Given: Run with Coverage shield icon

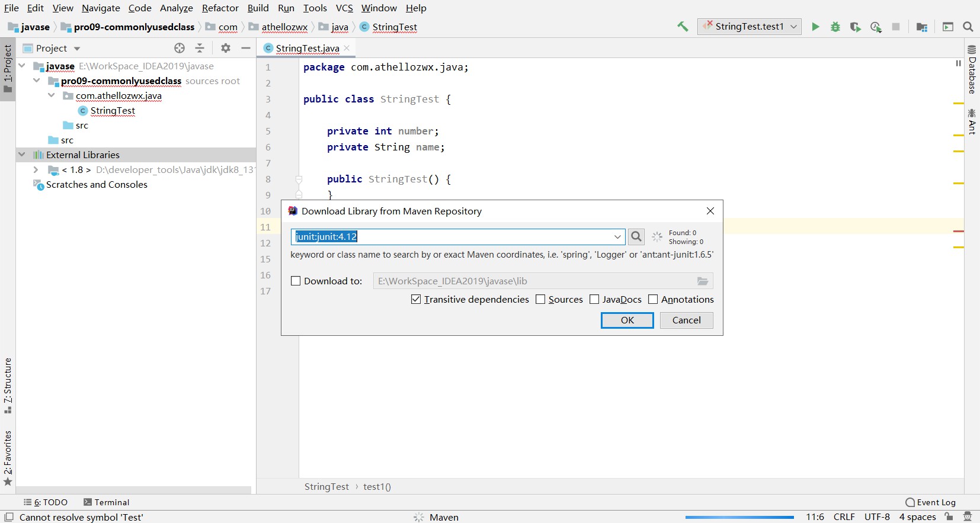Looking at the screenshot, I should click(855, 27).
